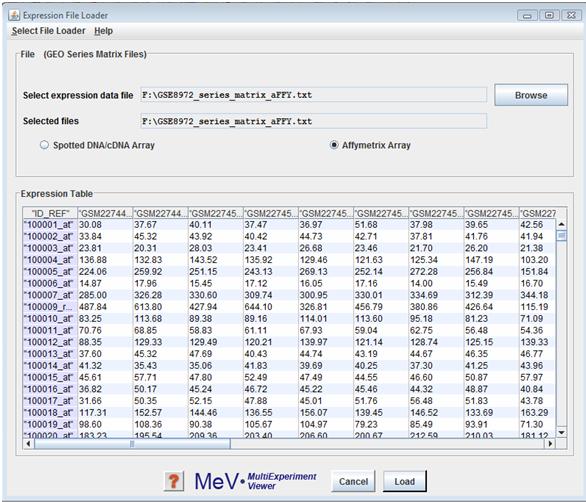The height and width of the screenshot is (502, 586).
Task: Select the ID_REF column header
Action: [x=50, y=213]
